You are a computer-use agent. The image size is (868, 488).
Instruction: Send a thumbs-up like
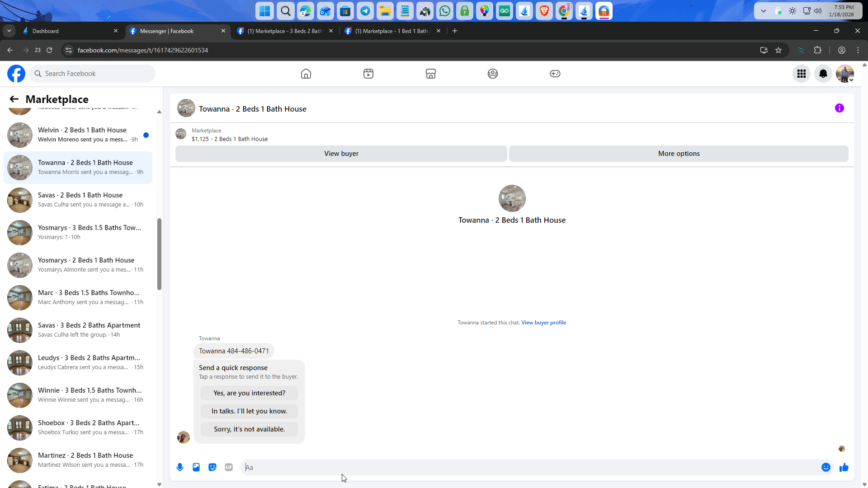pos(844,467)
